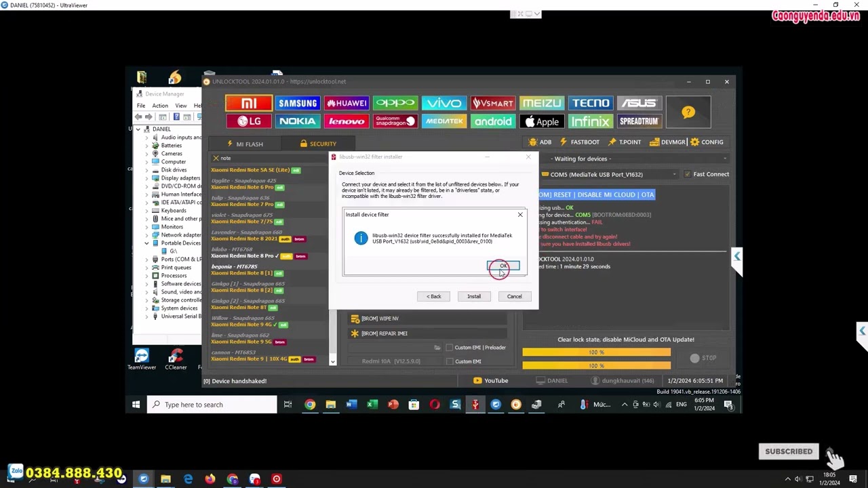Open the DEVMGR tool
Image resolution: width=868 pixels, height=488 pixels.
(668, 142)
